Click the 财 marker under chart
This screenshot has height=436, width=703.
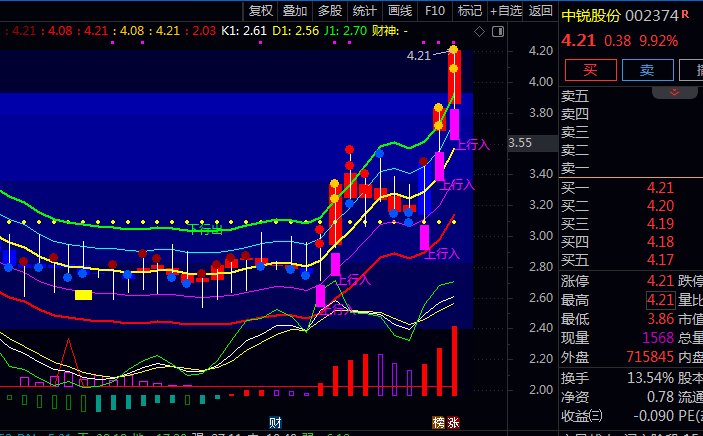coord(275,423)
